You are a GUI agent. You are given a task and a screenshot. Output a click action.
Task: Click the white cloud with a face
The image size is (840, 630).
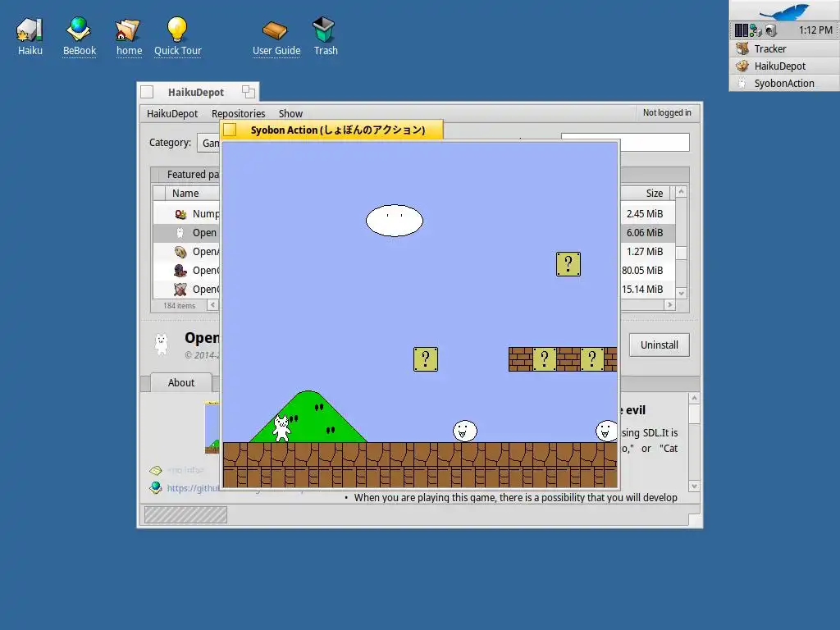point(395,220)
